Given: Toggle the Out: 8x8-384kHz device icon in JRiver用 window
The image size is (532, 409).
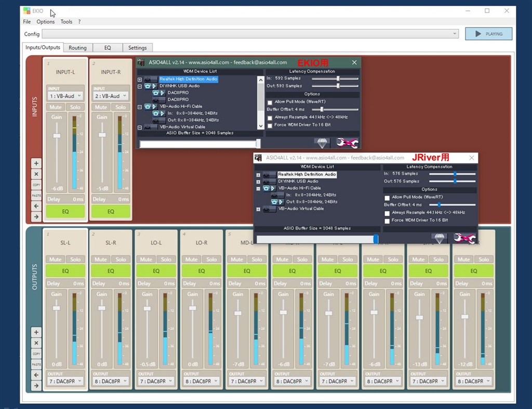Looking at the screenshot, I should [x=274, y=202].
